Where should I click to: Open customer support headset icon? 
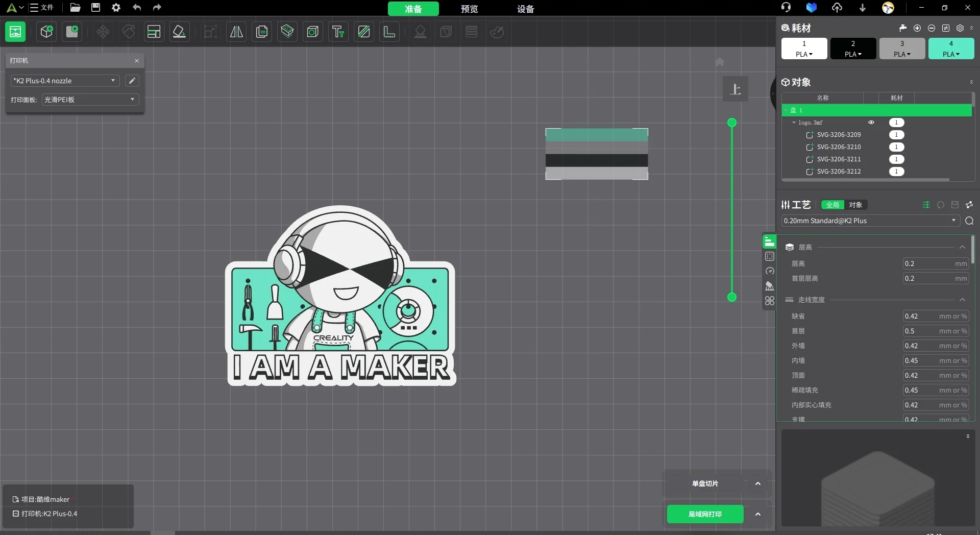tap(786, 8)
